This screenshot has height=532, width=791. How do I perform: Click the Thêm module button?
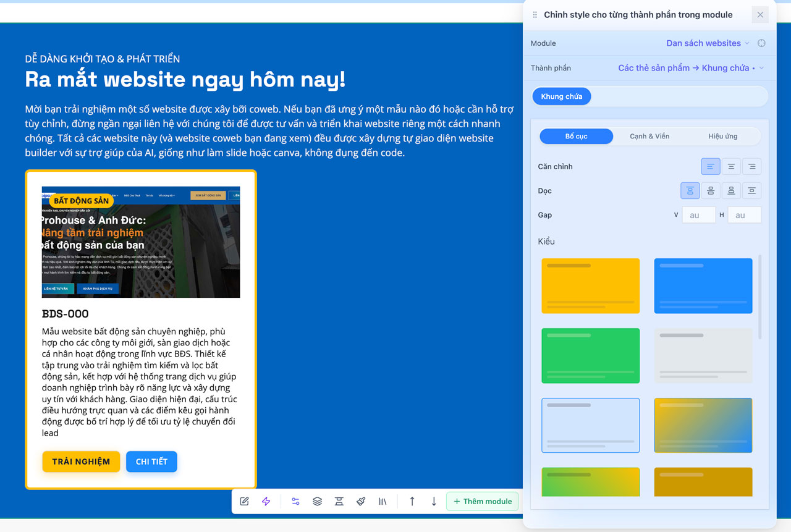click(x=483, y=501)
